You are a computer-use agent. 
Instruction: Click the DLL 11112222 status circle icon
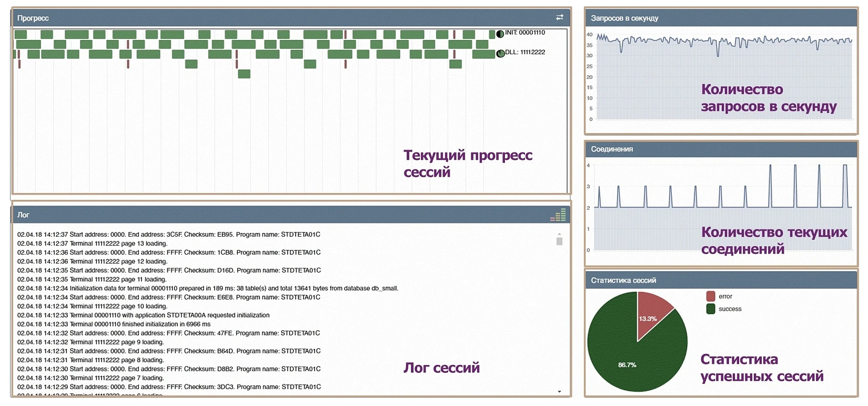pos(500,53)
